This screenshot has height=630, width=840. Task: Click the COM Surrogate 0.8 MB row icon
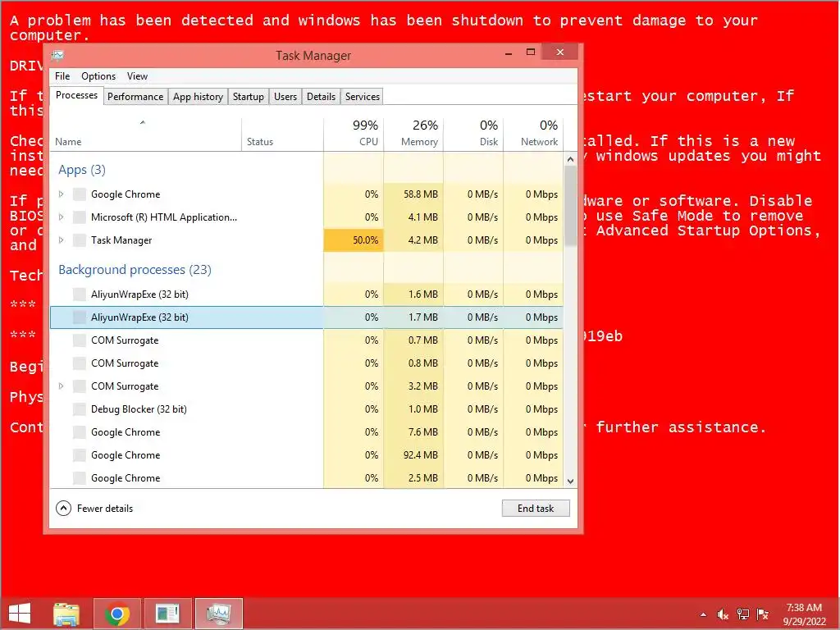(80, 363)
